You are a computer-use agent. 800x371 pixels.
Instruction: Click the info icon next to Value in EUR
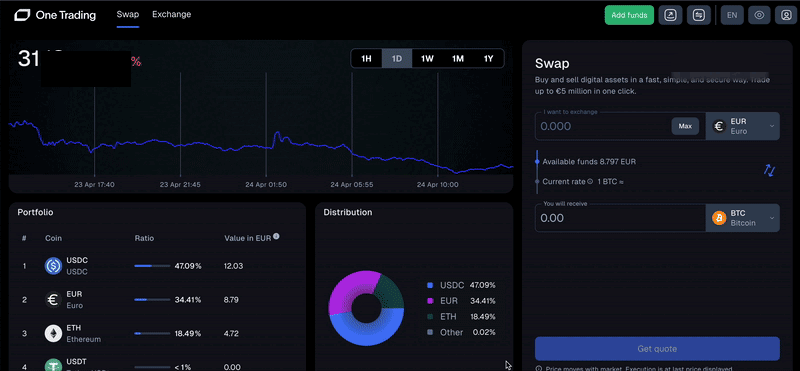[x=276, y=236]
